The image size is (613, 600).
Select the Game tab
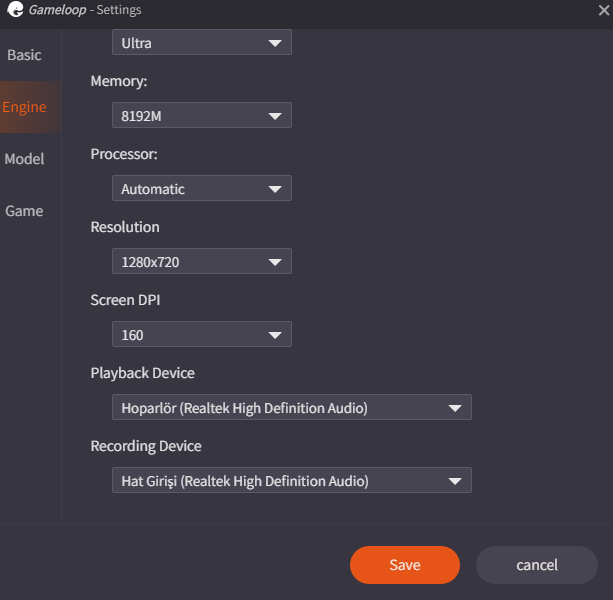pos(24,211)
